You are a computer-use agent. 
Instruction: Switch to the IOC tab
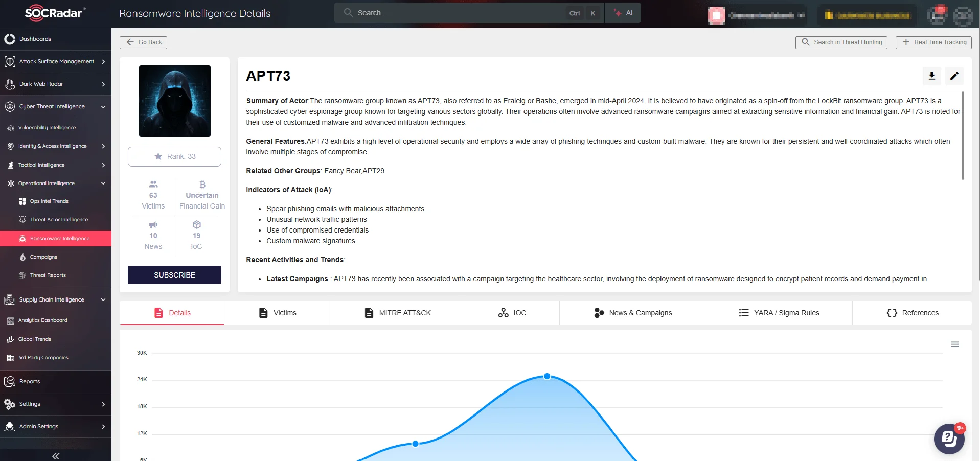(x=512, y=313)
